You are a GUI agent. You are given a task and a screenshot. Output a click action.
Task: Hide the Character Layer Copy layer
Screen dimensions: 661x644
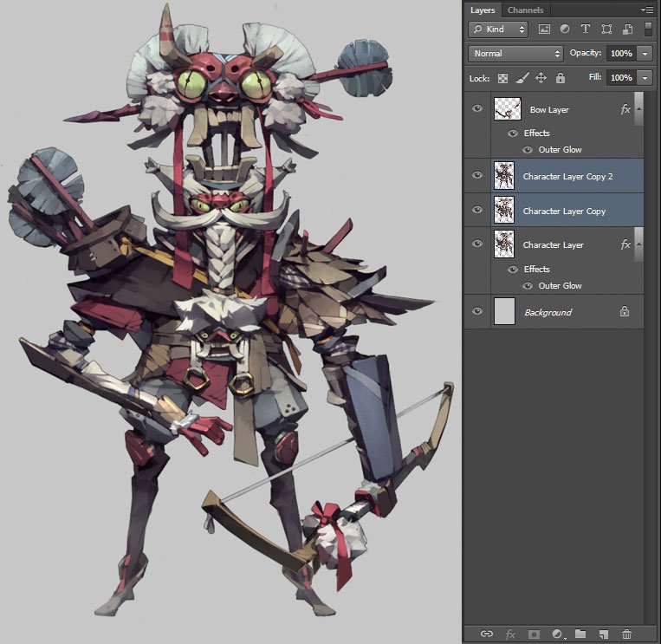point(477,210)
